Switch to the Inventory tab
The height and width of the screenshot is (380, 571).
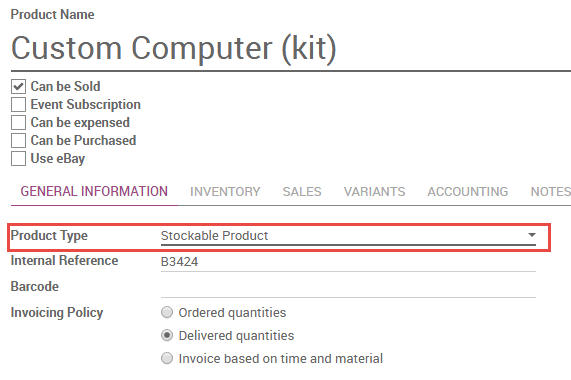click(x=225, y=191)
